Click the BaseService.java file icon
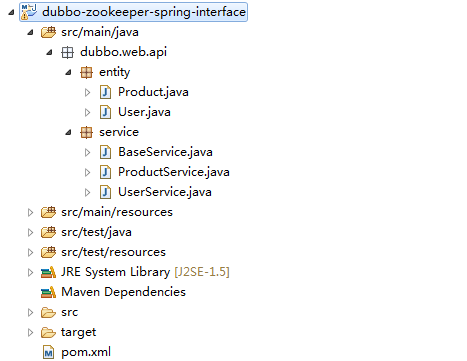Screen dimensions: 467x361 (x=105, y=152)
